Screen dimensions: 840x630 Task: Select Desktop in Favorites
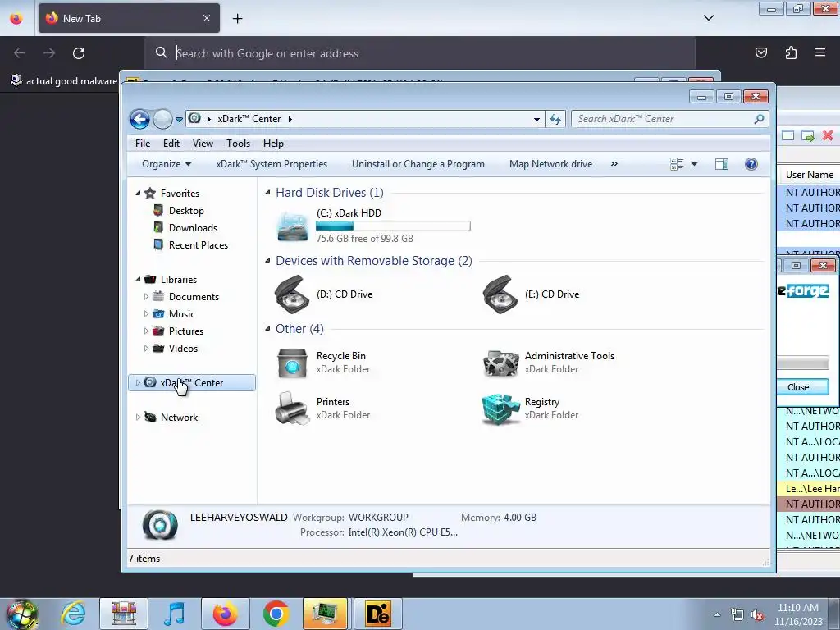coord(186,211)
